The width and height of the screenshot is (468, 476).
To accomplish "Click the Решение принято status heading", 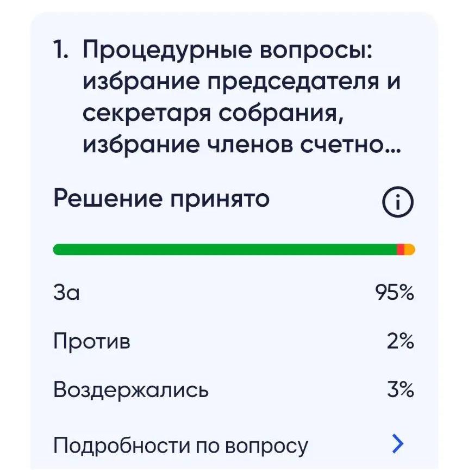I will [161, 199].
